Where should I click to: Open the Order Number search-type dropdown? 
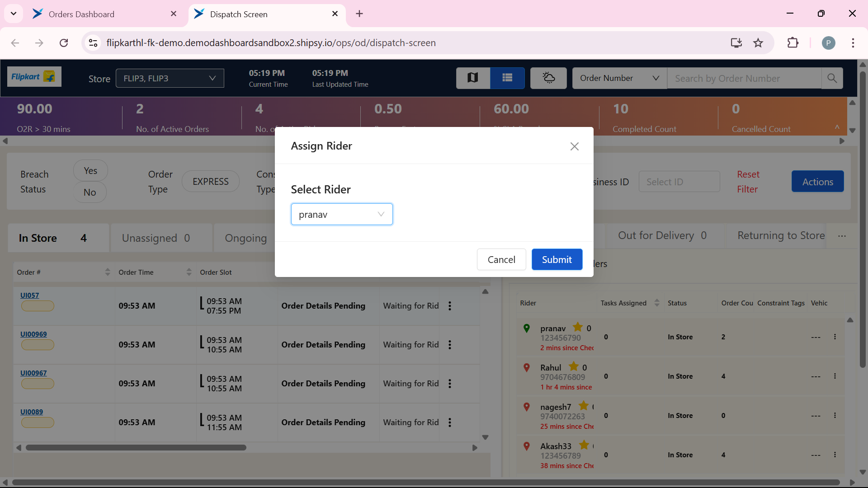pyautogui.click(x=619, y=78)
